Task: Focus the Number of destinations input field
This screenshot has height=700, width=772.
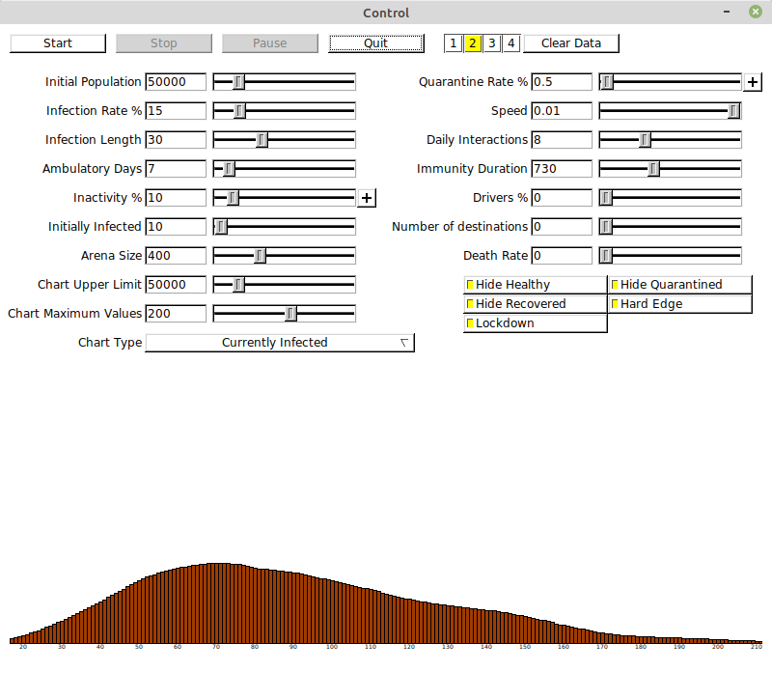Action: (562, 227)
